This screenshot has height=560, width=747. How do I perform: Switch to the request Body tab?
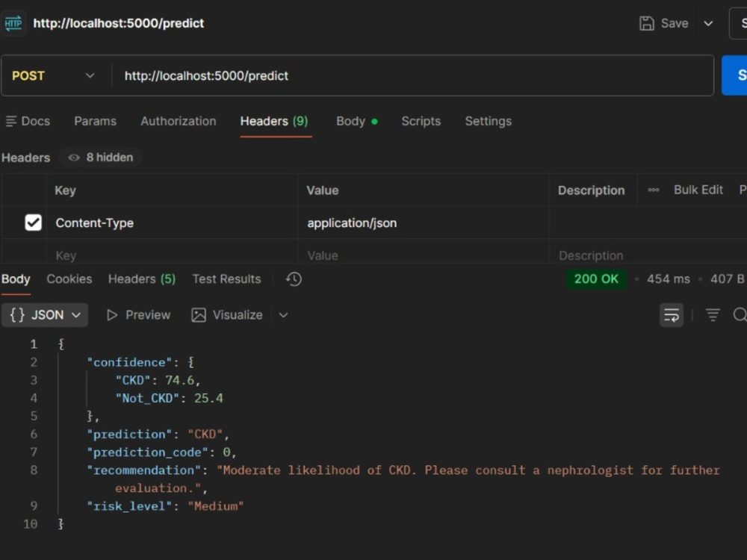pyautogui.click(x=357, y=122)
